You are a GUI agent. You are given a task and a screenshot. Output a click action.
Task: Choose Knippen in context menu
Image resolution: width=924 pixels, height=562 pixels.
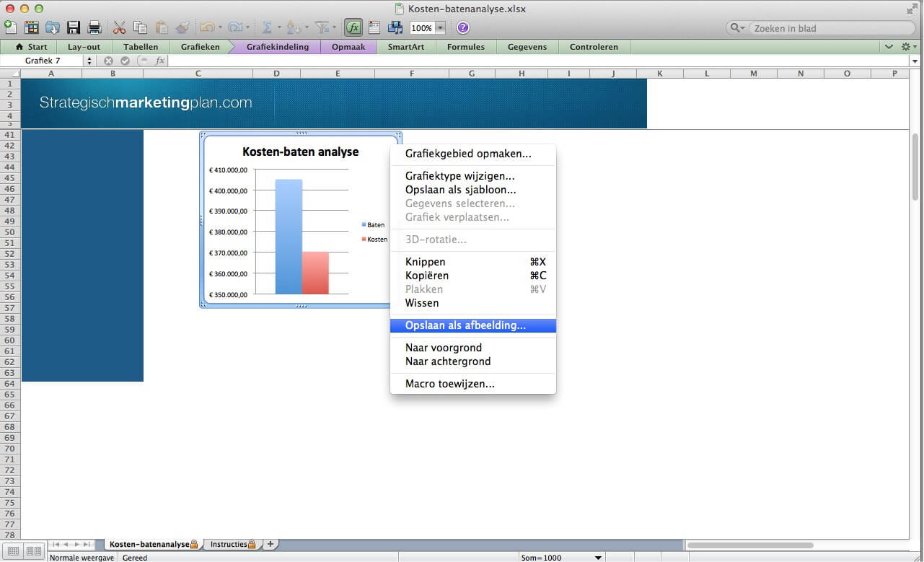pos(472,262)
